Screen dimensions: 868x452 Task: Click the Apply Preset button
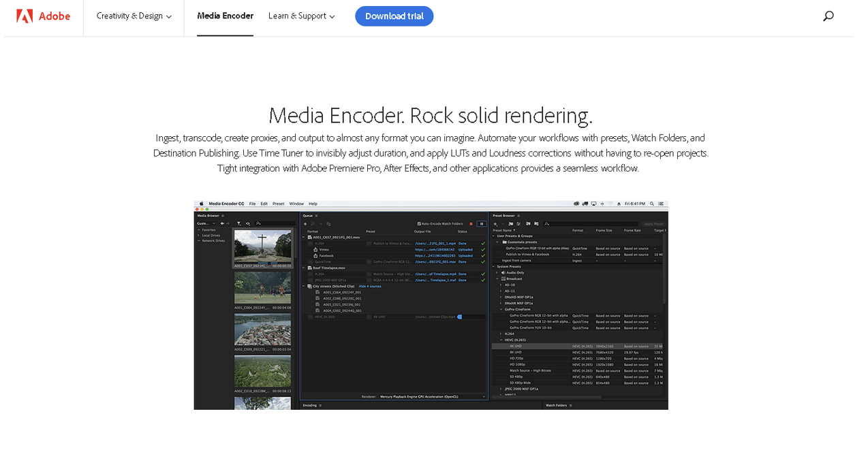(653, 224)
